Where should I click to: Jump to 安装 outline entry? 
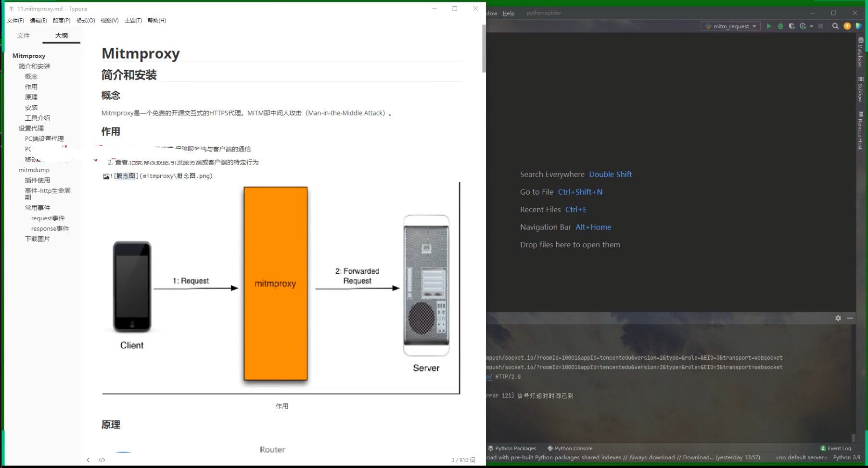pyautogui.click(x=31, y=108)
